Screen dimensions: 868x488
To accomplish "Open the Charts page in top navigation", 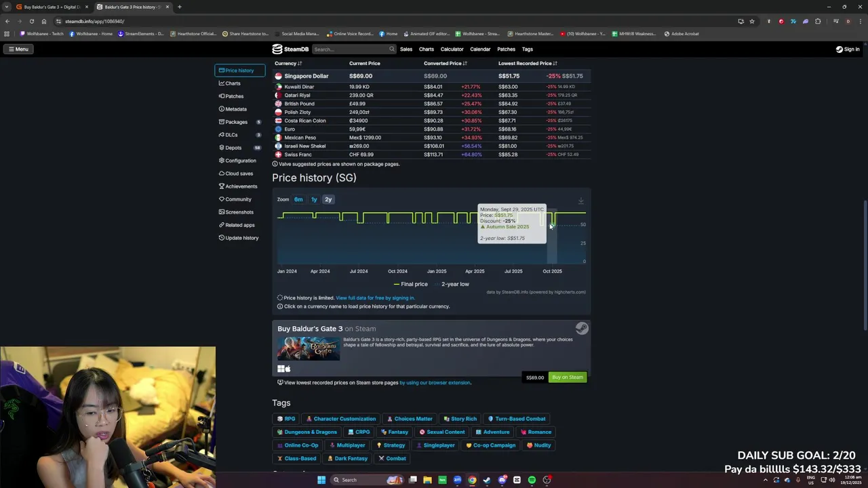I will click(x=427, y=49).
